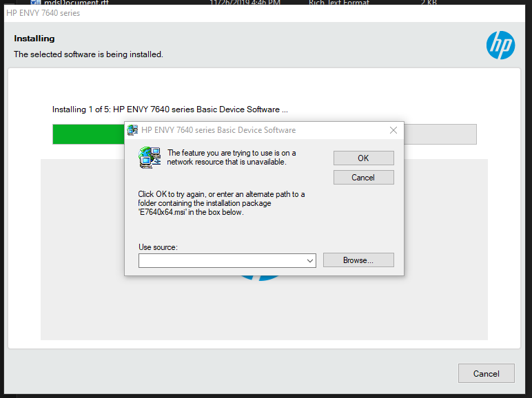Close the Basic Device Software dialog
The image size is (532, 398).
[x=393, y=130]
